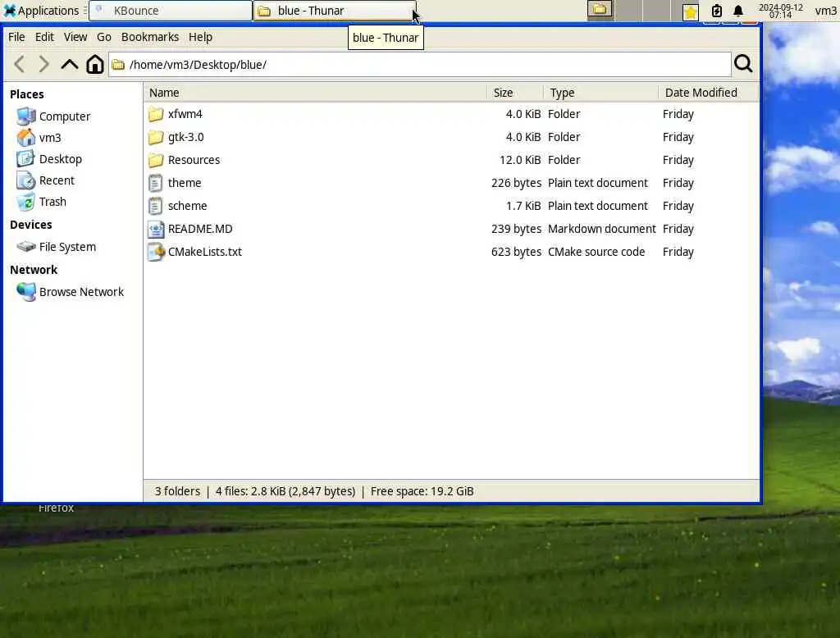Viewport: 840px width, 638px height.
Task: Click the status bar folder count text
Action: 177,491
